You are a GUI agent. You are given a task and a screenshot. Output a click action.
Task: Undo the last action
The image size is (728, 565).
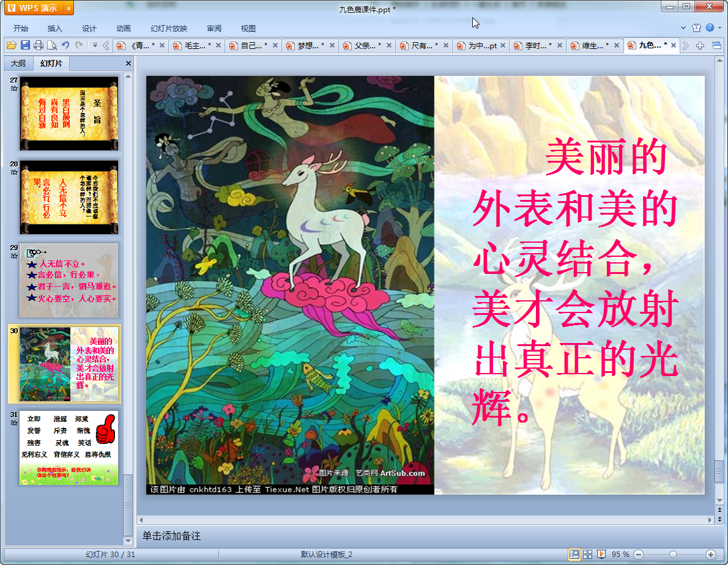click(65, 45)
